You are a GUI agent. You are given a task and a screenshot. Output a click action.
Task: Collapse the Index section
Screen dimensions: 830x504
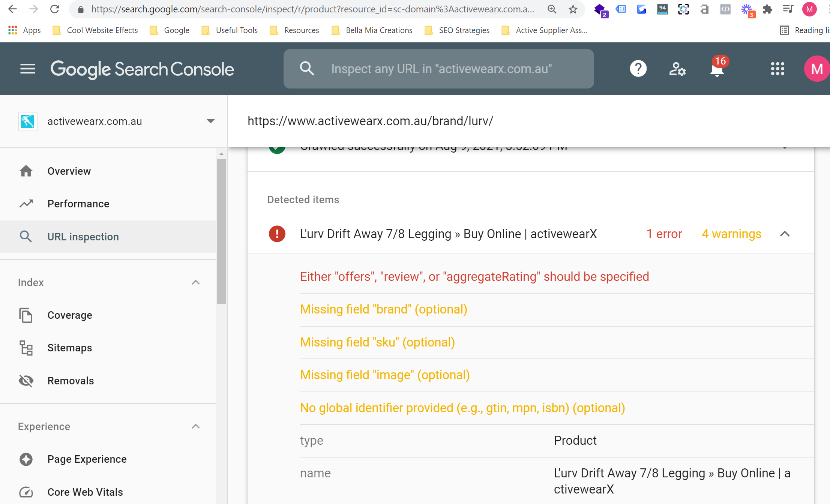pyautogui.click(x=195, y=282)
